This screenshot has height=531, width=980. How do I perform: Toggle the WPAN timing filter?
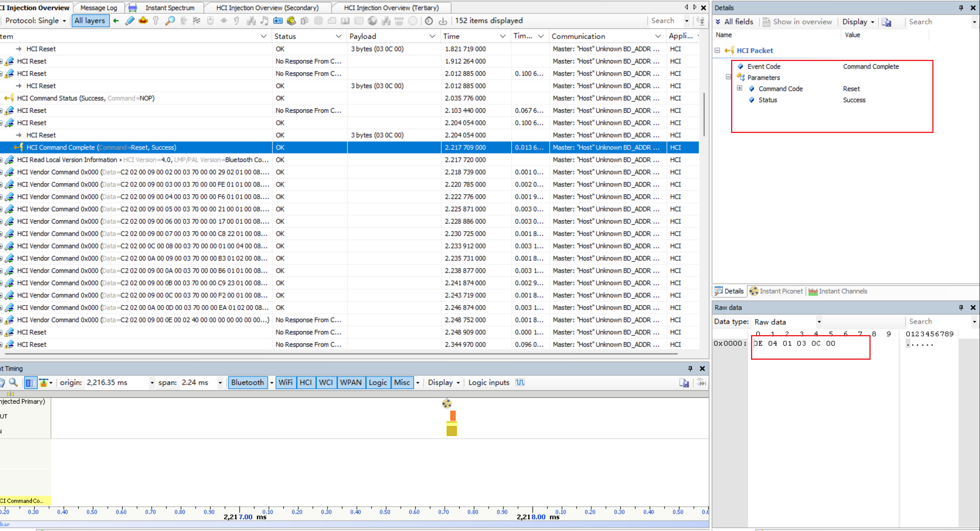351,382
